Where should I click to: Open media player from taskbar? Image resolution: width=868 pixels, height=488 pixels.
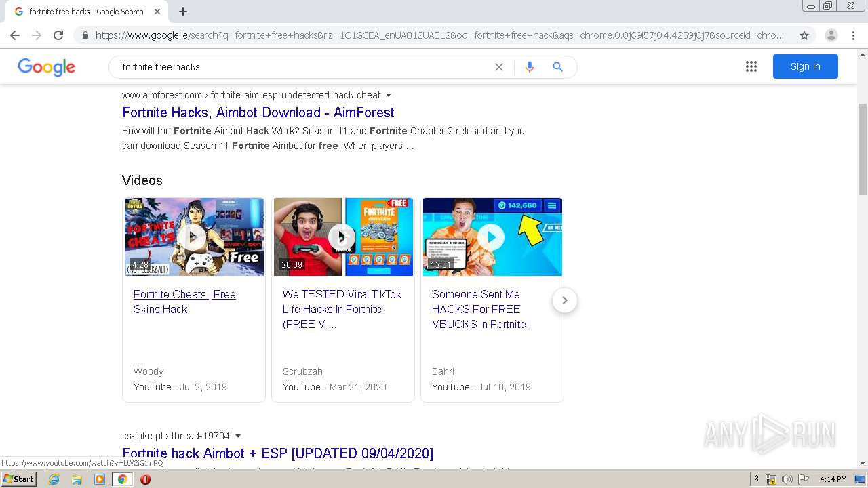point(100,479)
